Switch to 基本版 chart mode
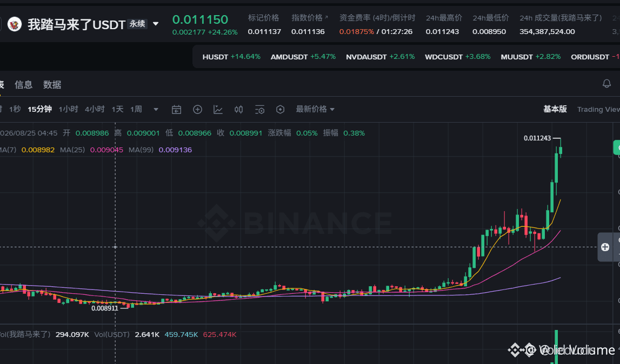Viewport: 620px width, 364px height. click(555, 109)
